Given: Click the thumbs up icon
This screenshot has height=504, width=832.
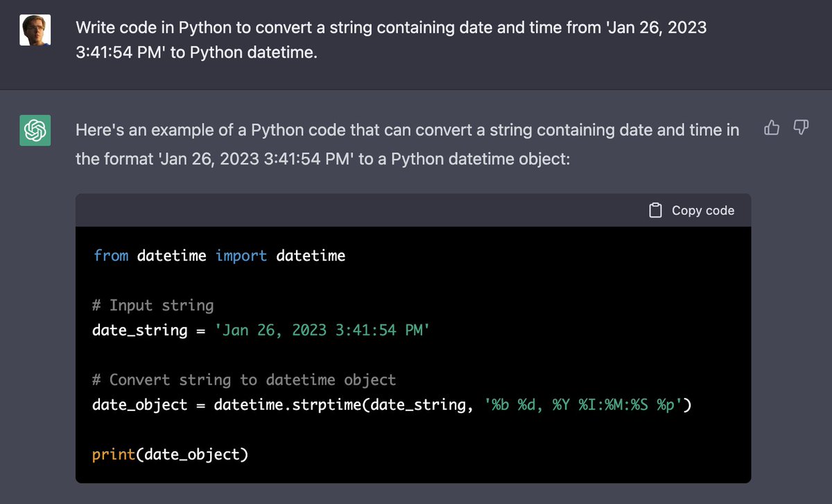Looking at the screenshot, I should point(772,128).
